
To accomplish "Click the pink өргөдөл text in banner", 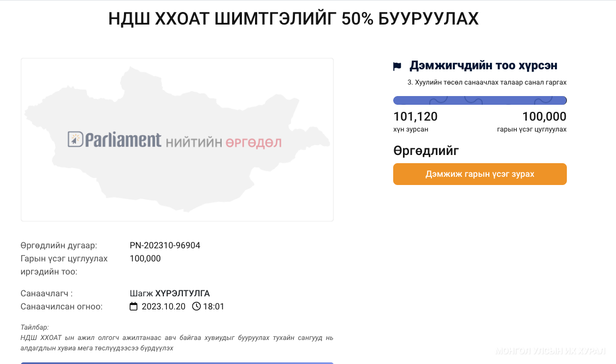I will click(x=253, y=142).
